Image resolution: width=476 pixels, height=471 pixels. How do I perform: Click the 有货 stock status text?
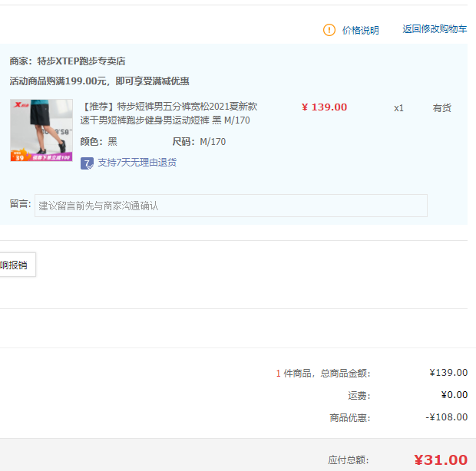441,108
